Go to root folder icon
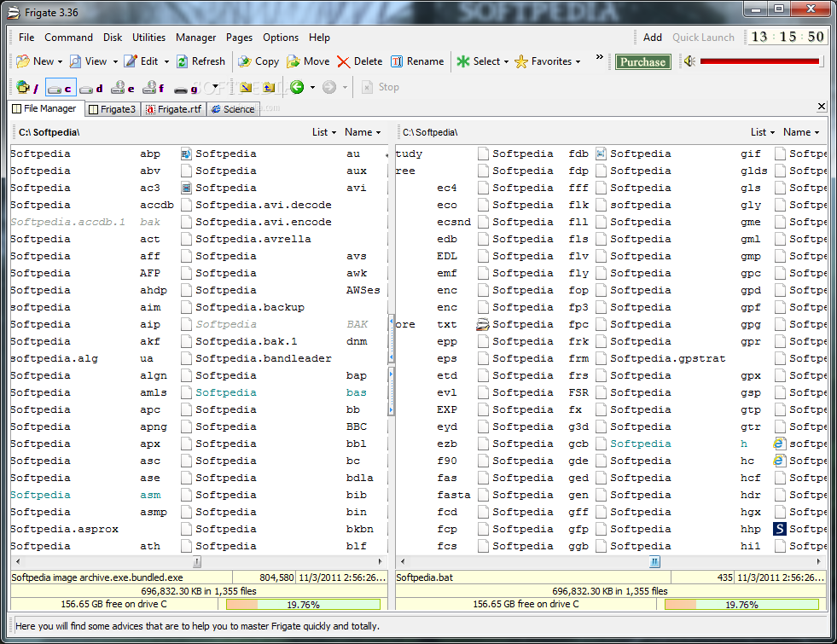 (246, 87)
